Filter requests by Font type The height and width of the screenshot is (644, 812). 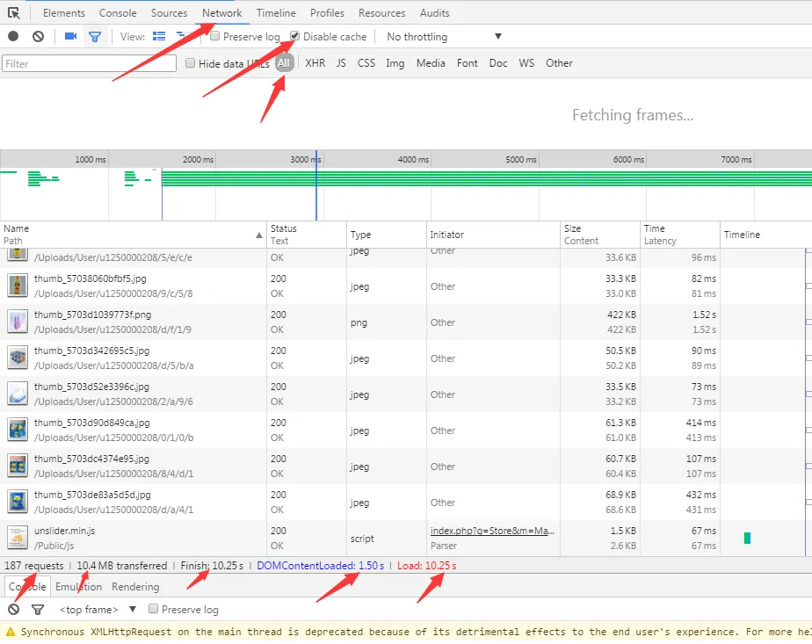coord(468,63)
